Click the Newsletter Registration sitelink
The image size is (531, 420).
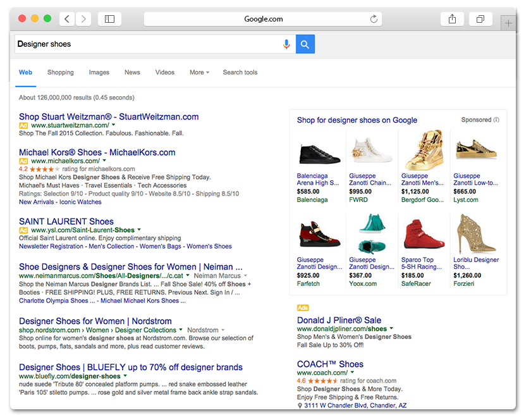click(51, 247)
